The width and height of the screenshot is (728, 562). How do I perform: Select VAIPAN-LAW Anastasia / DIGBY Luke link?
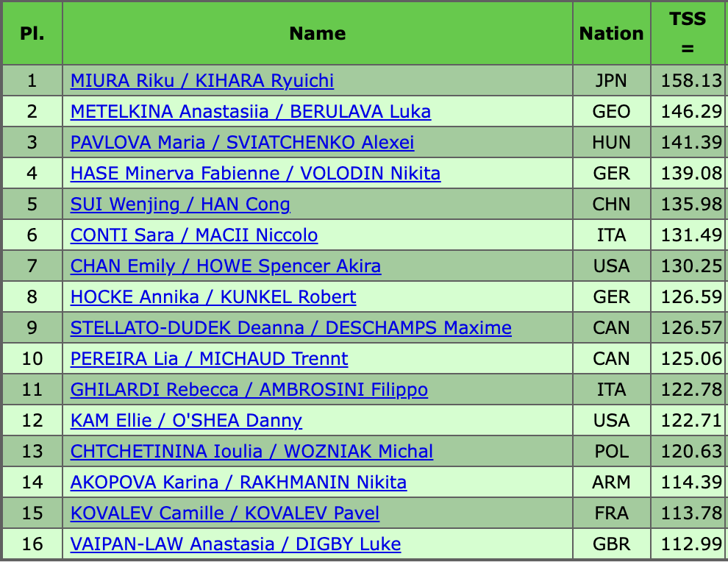click(x=236, y=544)
